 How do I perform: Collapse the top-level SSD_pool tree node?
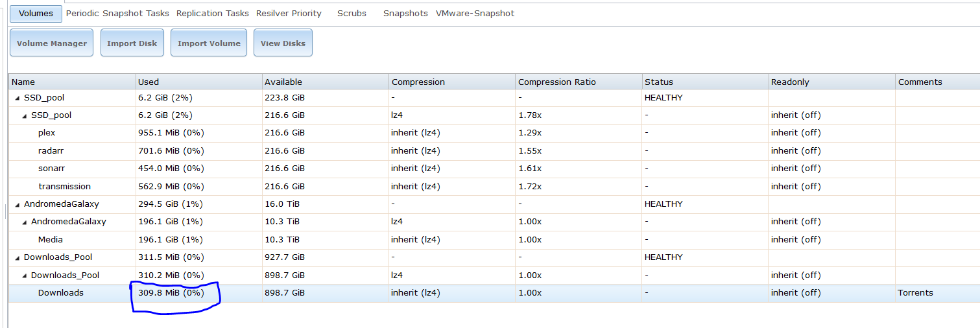pos(17,98)
